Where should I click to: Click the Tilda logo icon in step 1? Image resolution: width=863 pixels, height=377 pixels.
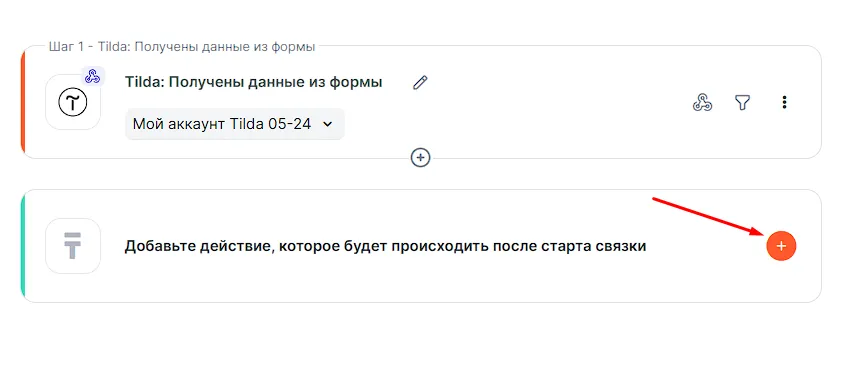point(73,102)
